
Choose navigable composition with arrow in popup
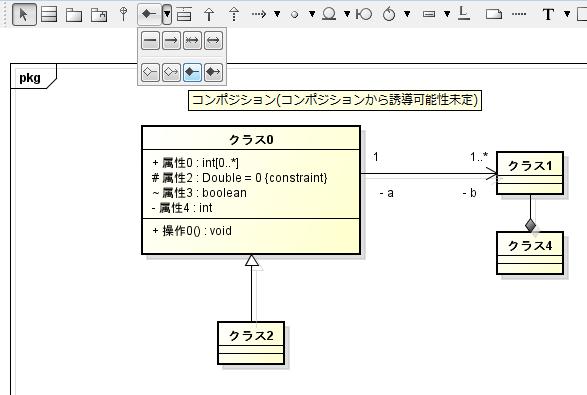213,72
